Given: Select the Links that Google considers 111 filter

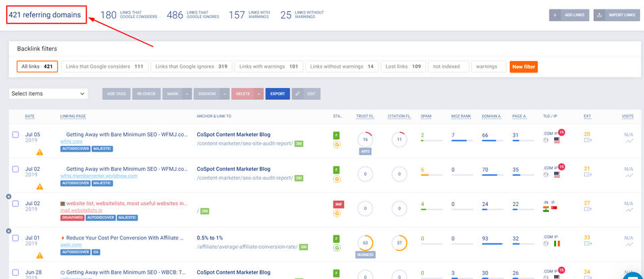Looking at the screenshot, I should 105,66.
